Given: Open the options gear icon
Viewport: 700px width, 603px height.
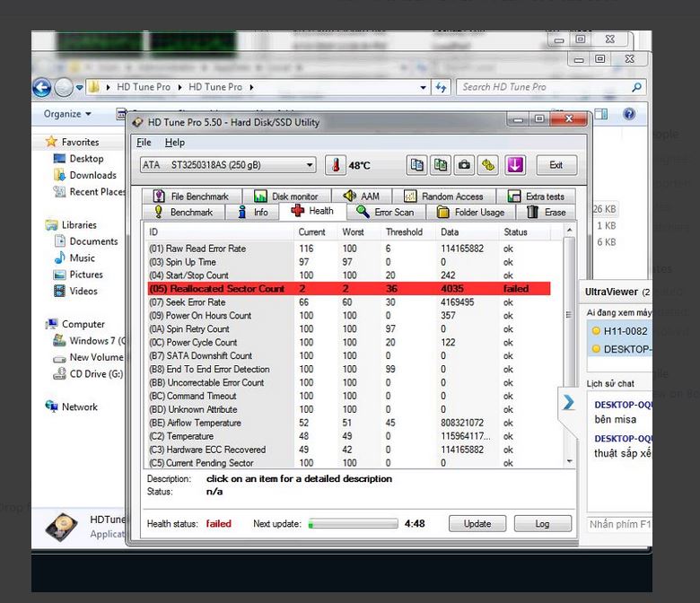Looking at the screenshot, I should 488,165.
